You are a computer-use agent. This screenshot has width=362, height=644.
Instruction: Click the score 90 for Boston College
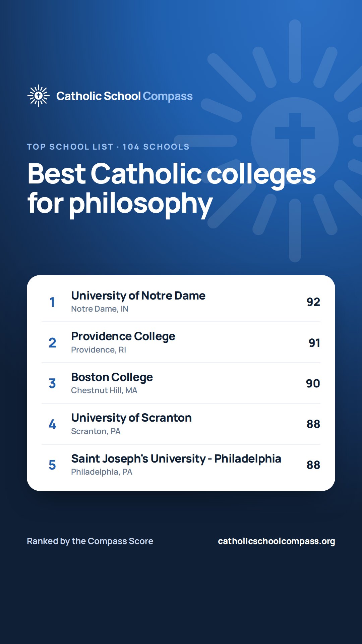[313, 383]
